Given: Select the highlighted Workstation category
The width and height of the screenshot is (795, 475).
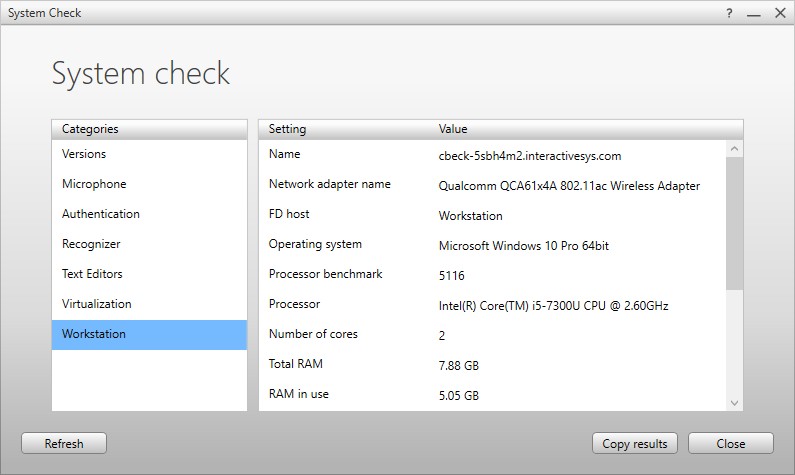Looking at the screenshot, I should pos(94,334).
